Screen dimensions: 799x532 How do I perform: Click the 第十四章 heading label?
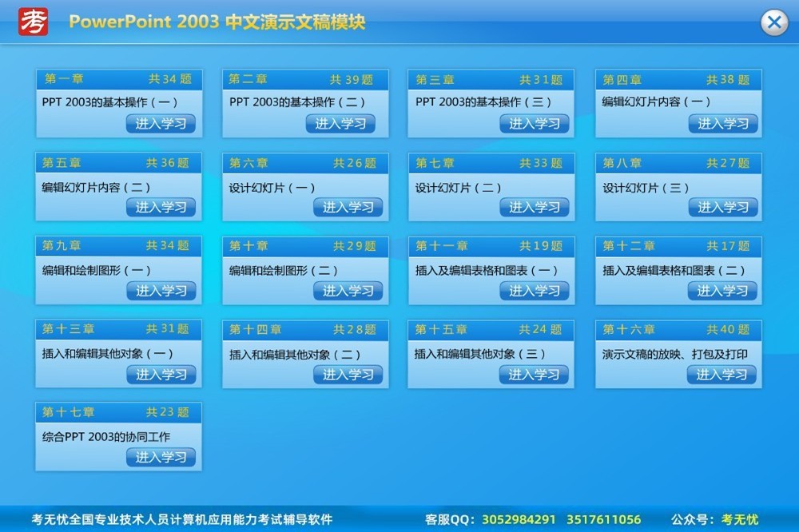(255, 330)
